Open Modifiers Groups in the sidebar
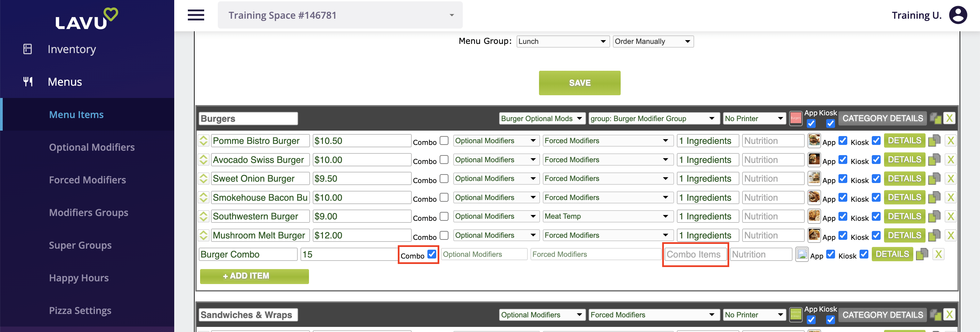Viewport: 980px width, 332px height. [88, 213]
